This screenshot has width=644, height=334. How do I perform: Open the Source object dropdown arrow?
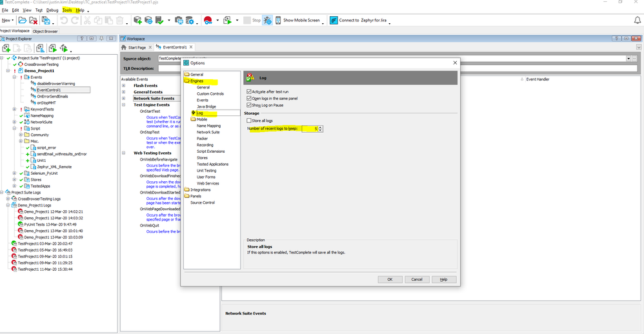(629, 58)
